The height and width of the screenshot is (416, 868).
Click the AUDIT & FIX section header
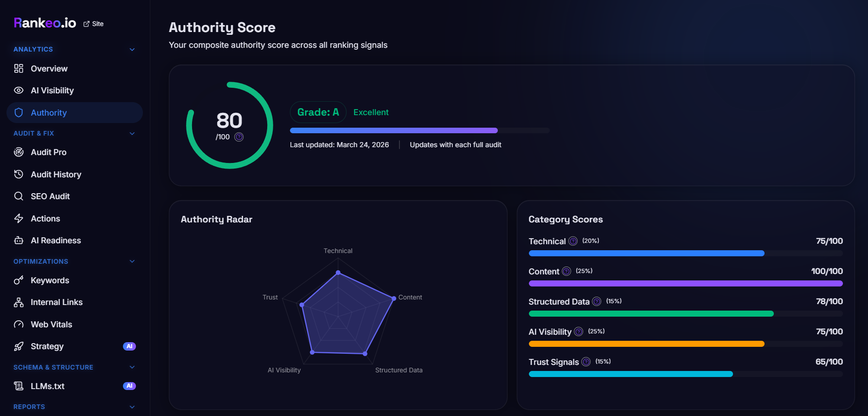tap(33, 133)
